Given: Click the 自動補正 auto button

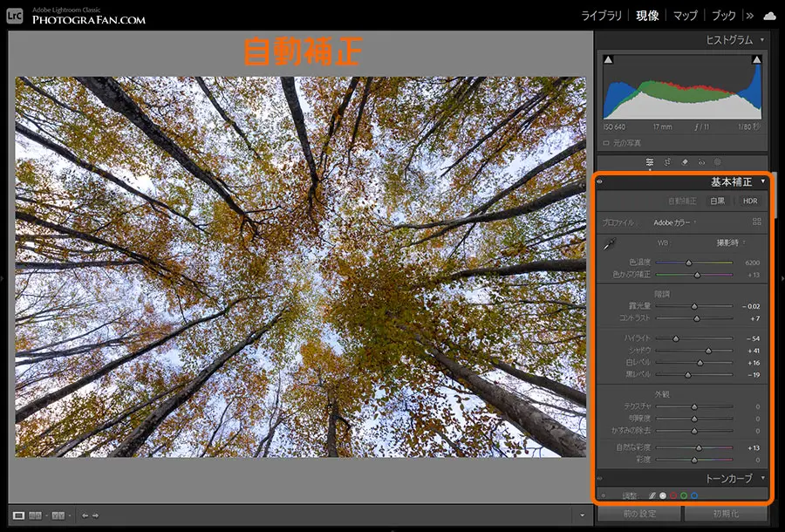Looking at the screenshot, I should [x=682, y=201].
